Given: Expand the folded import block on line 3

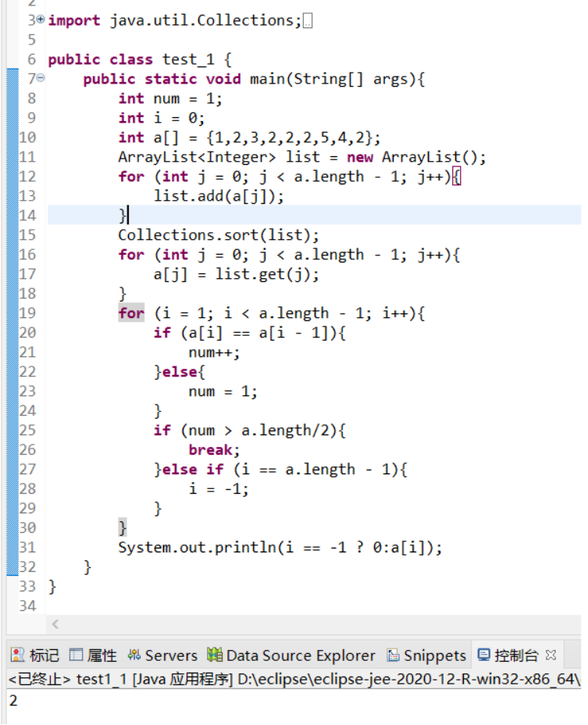Looking at the screenshot, I should pyautogui.click(x=41, y=20).
